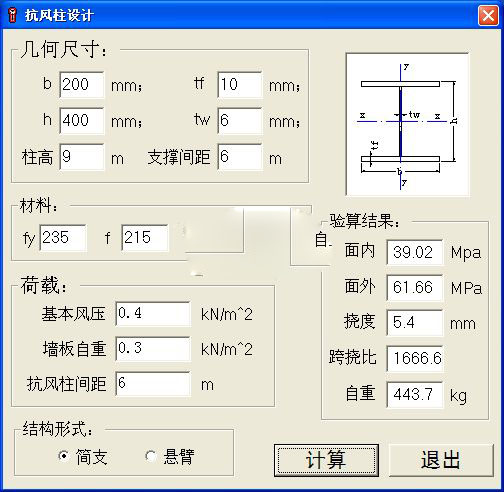Focus the fy yield strength field
Viewport: 504px width, 492px height.
(x=63, y=238)
